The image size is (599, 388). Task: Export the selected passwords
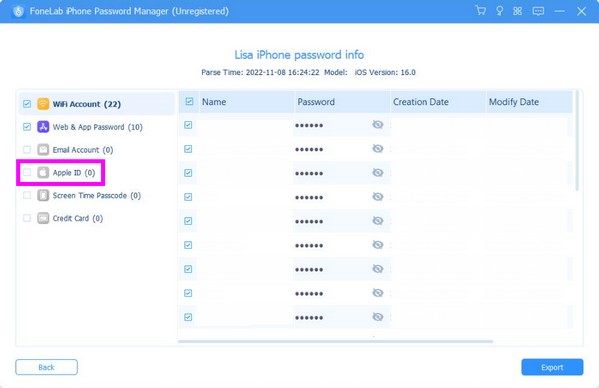[552, 367]
